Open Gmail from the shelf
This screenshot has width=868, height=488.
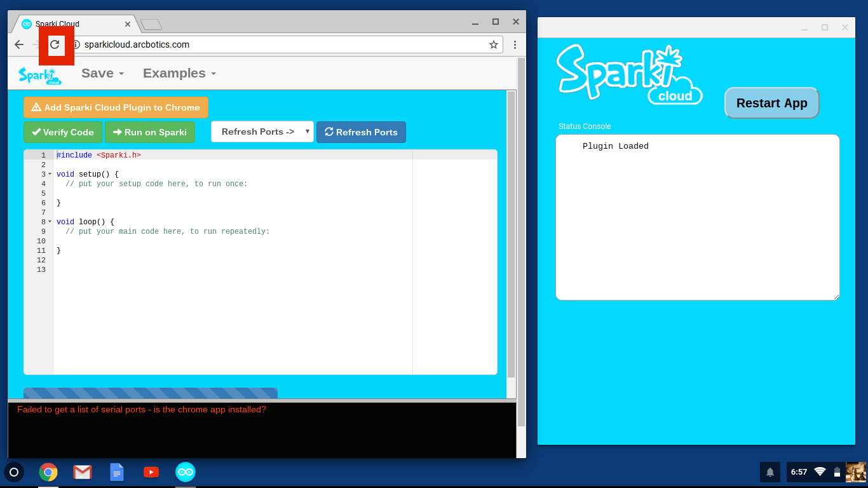(83, 472)
